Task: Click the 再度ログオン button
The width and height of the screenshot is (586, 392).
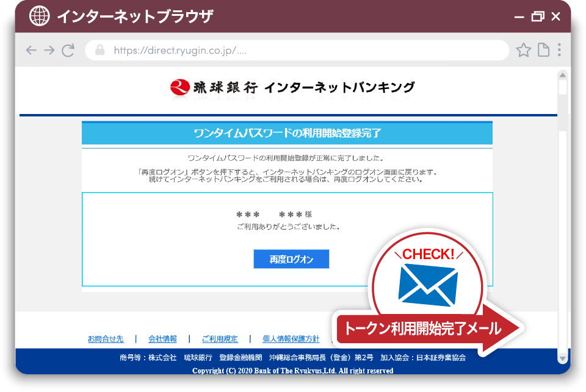Action: [x=291, y=259]
